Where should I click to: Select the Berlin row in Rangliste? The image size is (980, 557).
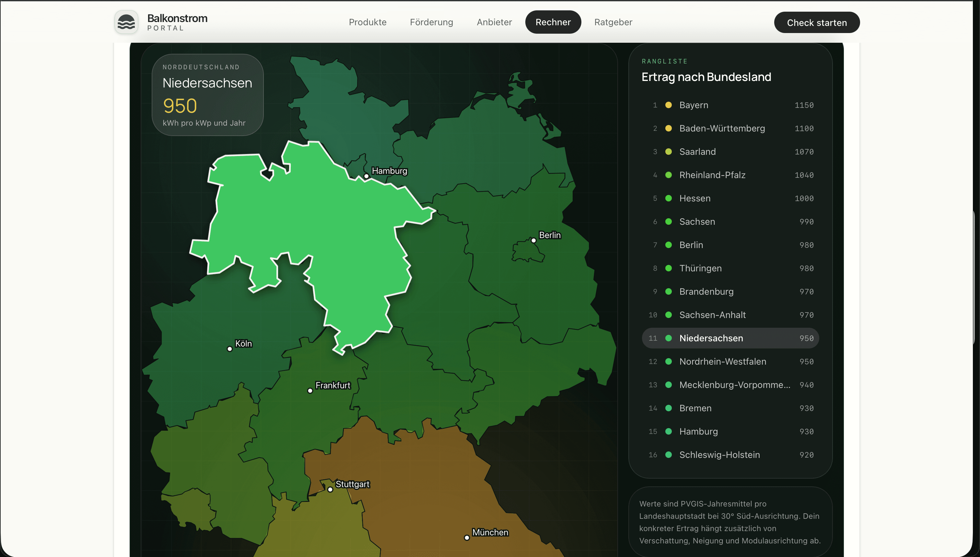(730, 245)
